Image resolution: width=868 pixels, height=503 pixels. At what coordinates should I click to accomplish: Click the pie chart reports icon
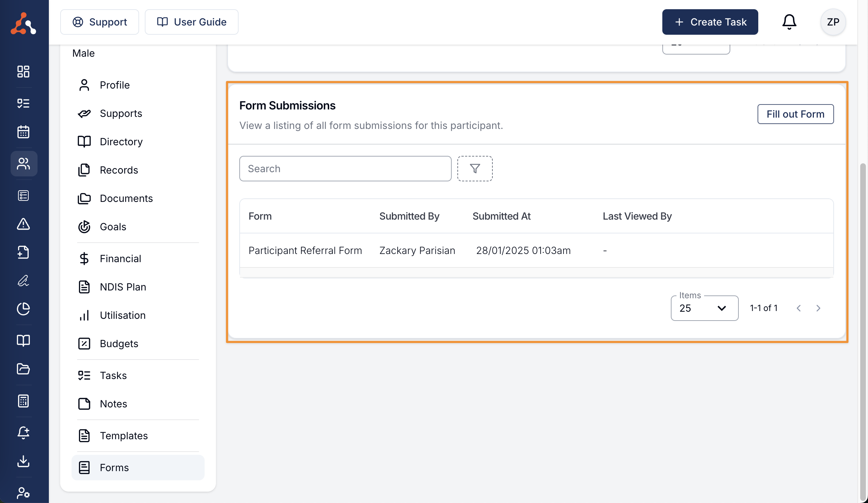[x=23, y=309]
